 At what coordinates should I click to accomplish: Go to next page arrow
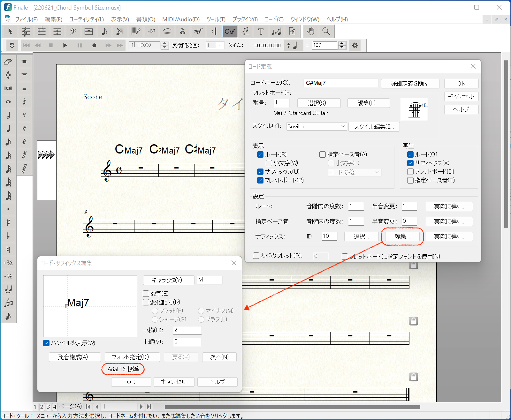point(141,407)
